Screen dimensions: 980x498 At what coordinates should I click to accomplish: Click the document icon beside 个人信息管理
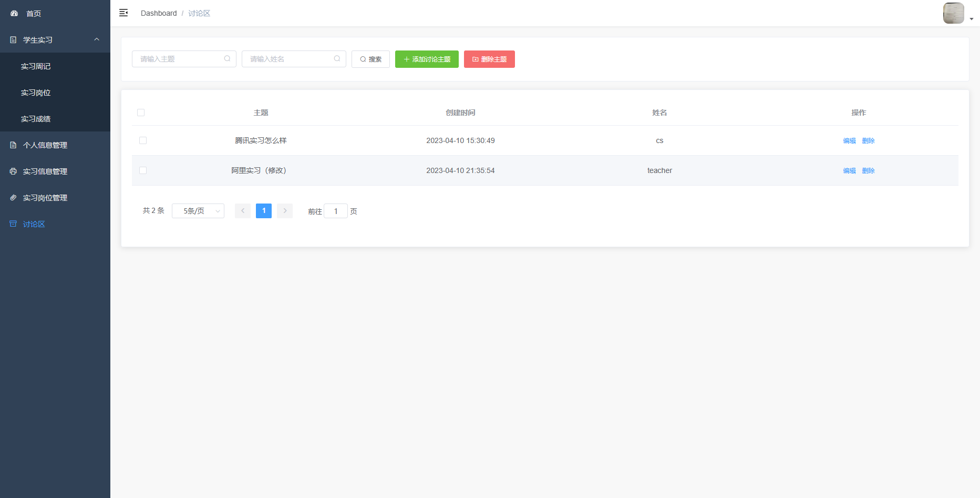(13, 145)
